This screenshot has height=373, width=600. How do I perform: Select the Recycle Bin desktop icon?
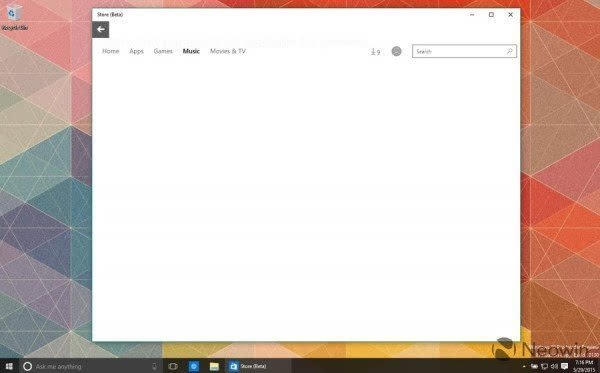[x=15, y=17]
